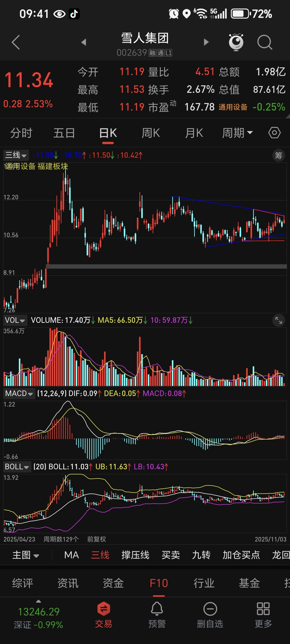Open the 资讯 tab
Viewport: 290px width, 644px height.
[x=68, y=583]
